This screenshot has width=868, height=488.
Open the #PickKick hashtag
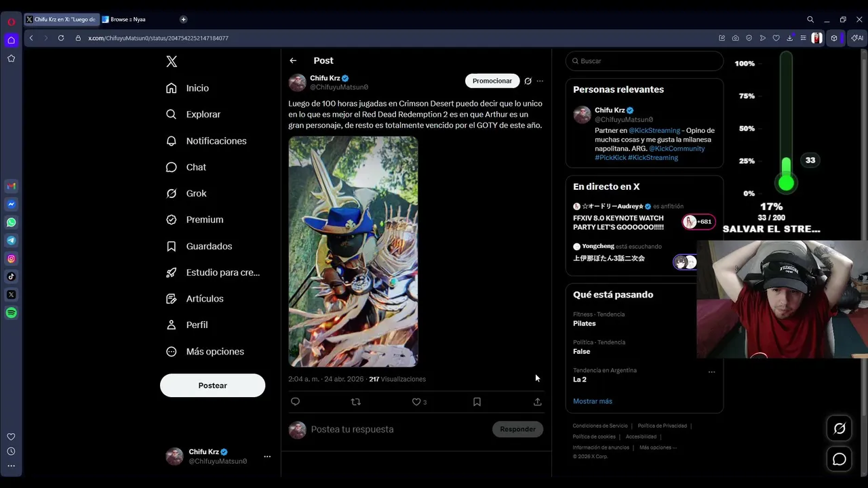click(x=610, y=157)
